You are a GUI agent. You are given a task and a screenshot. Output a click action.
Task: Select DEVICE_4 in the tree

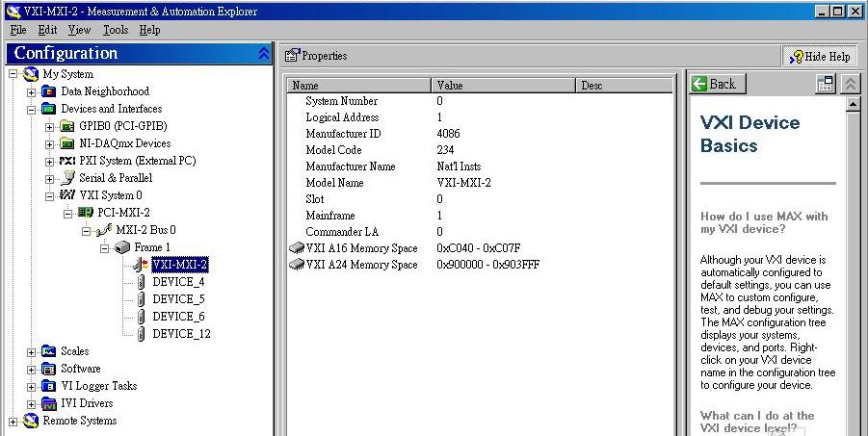(178, 282)
